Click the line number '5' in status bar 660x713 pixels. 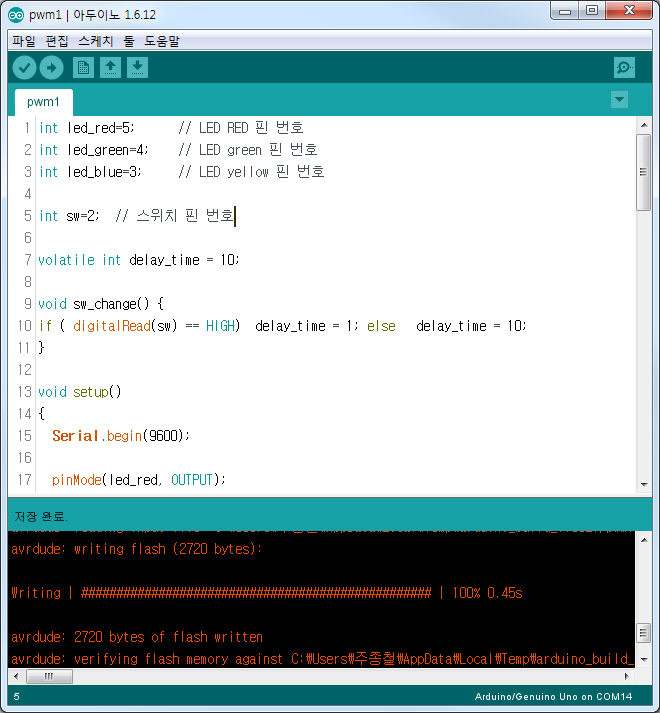coord(17,697)
